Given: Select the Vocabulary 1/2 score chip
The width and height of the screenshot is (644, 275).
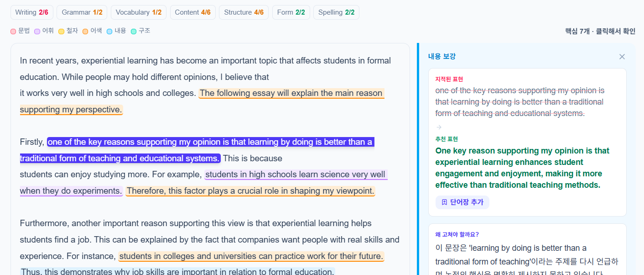Looking at the screenshot, I should click(x=139, y=12).
